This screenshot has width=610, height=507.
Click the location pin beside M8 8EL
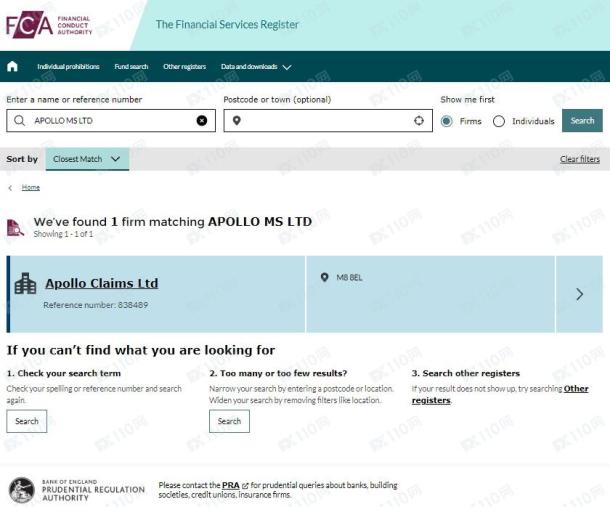324,277
